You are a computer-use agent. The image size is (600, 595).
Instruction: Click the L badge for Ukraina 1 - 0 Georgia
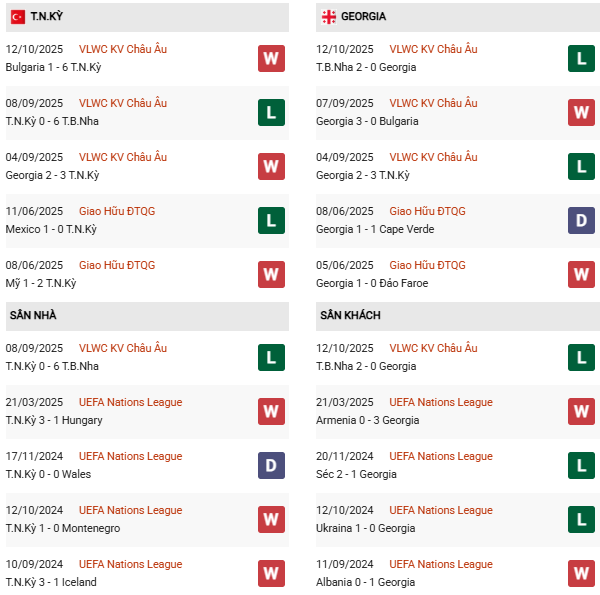[x=581, y=519]
